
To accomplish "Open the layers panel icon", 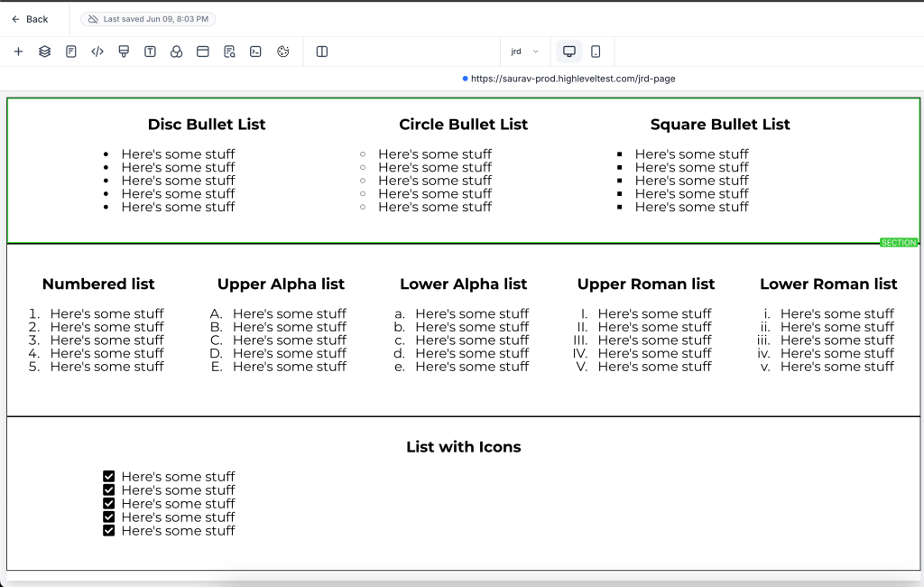I will 45,51.
